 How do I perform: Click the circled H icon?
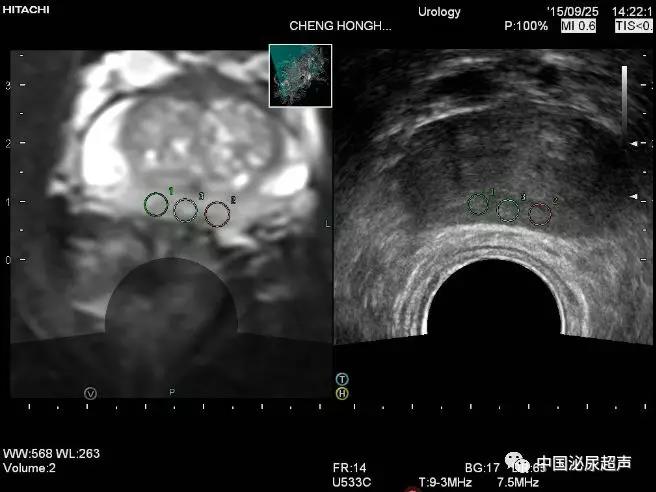pos(342,393)
